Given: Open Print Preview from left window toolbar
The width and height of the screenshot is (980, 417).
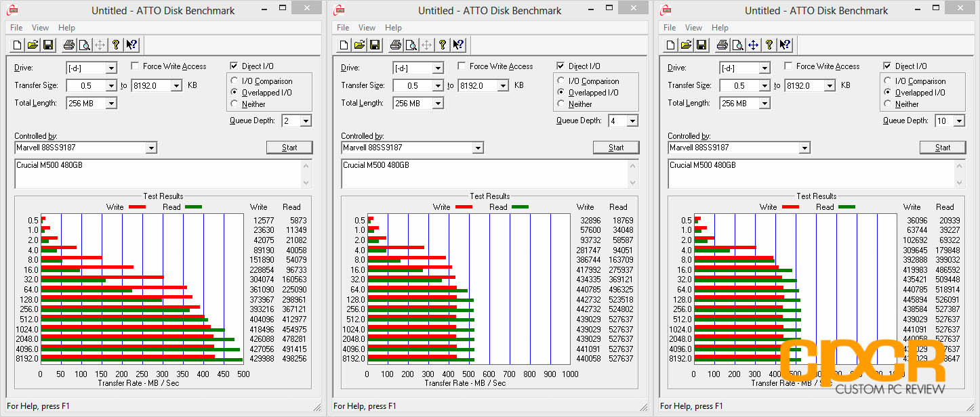Looking at the screenshot, I should (x=84, y=45).
